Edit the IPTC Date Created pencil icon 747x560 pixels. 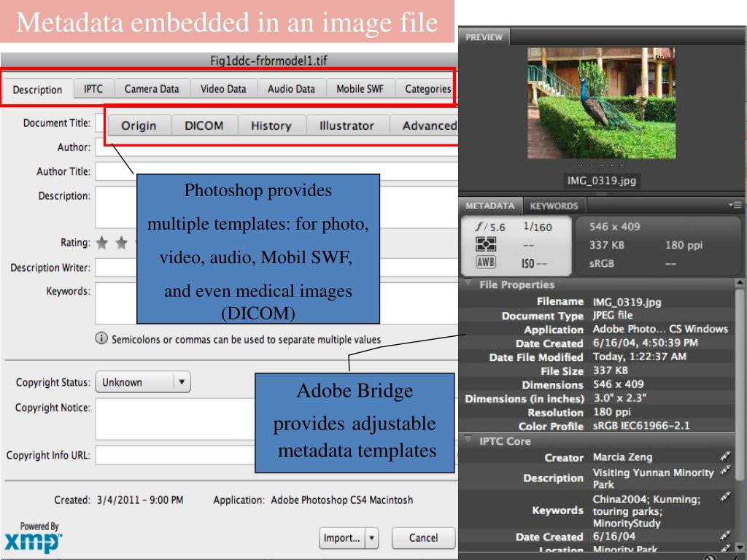point(725,536)
